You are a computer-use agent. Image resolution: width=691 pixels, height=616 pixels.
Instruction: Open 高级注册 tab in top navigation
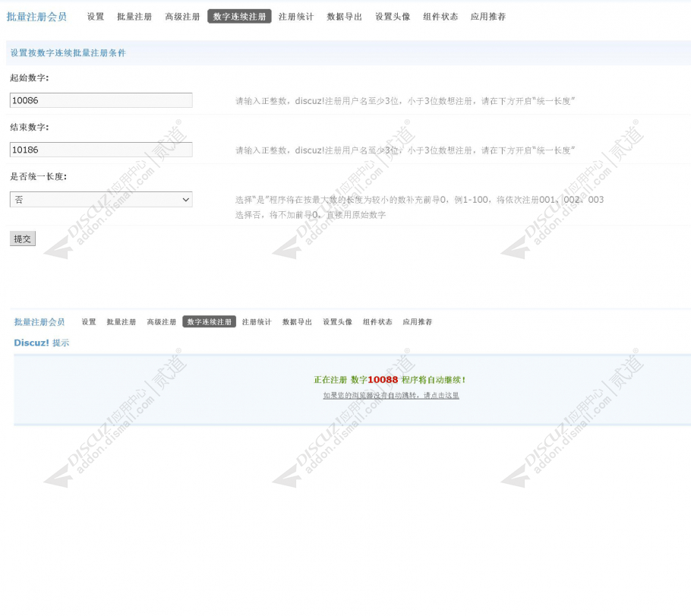tap(182, 17)
